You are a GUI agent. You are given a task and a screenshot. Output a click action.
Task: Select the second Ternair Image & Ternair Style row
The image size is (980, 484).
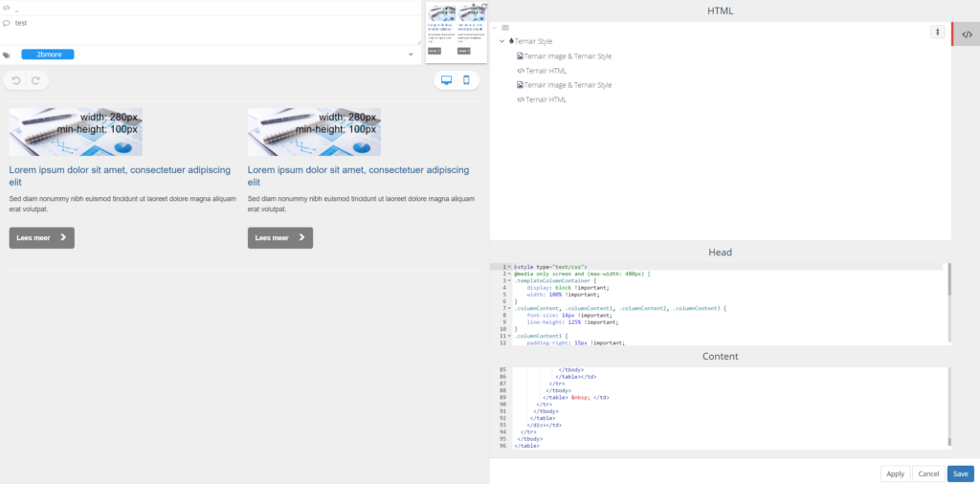pos(568,85)
